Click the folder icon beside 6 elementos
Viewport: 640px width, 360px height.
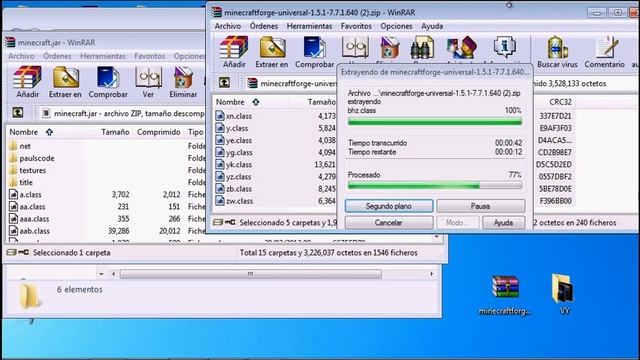click(30, 296)
